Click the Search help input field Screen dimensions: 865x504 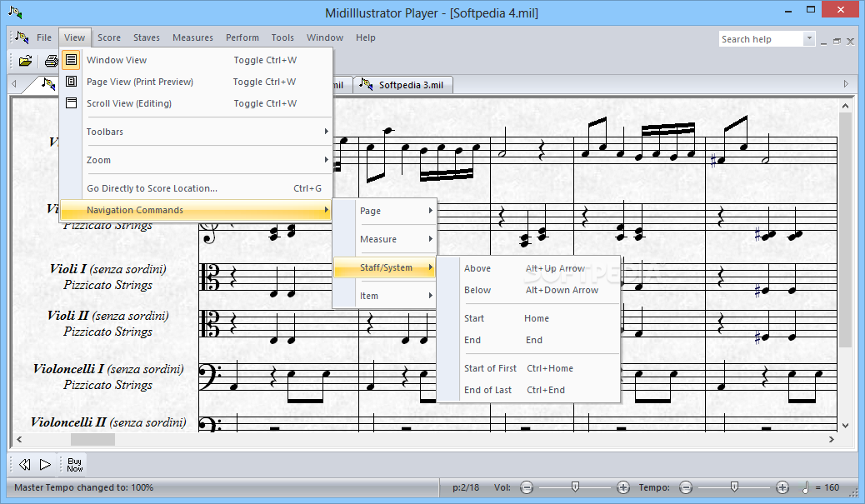tap(762, 39)
